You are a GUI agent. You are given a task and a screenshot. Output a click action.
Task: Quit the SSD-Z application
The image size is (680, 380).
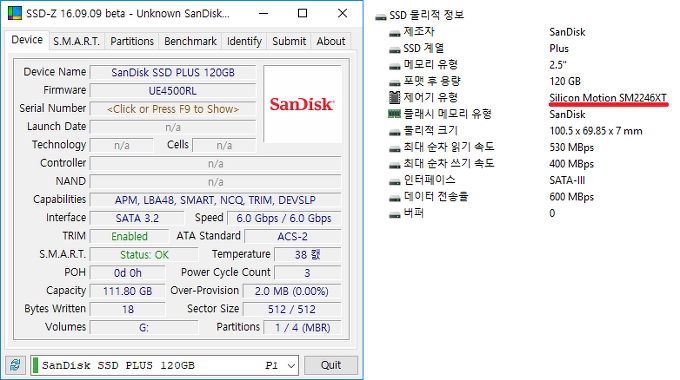pyautogui.click(x=331, y=365)
